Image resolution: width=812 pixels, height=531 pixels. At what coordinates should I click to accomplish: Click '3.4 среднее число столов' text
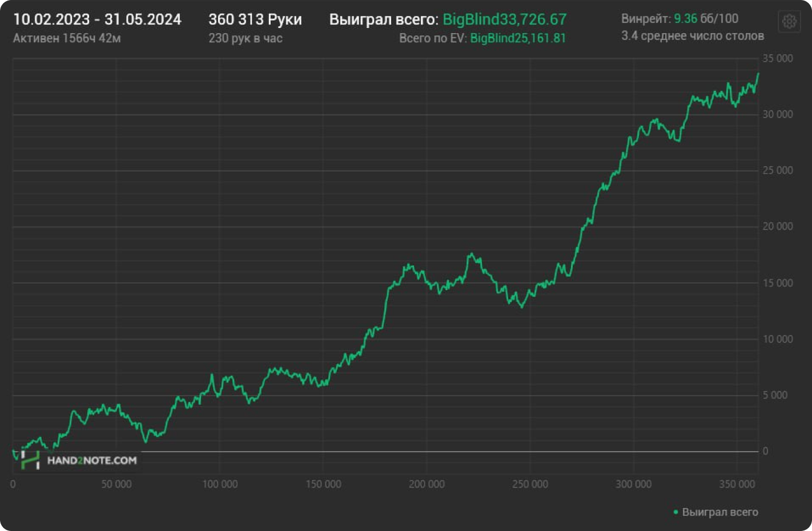pyautogui.click(x=692, y=36)
